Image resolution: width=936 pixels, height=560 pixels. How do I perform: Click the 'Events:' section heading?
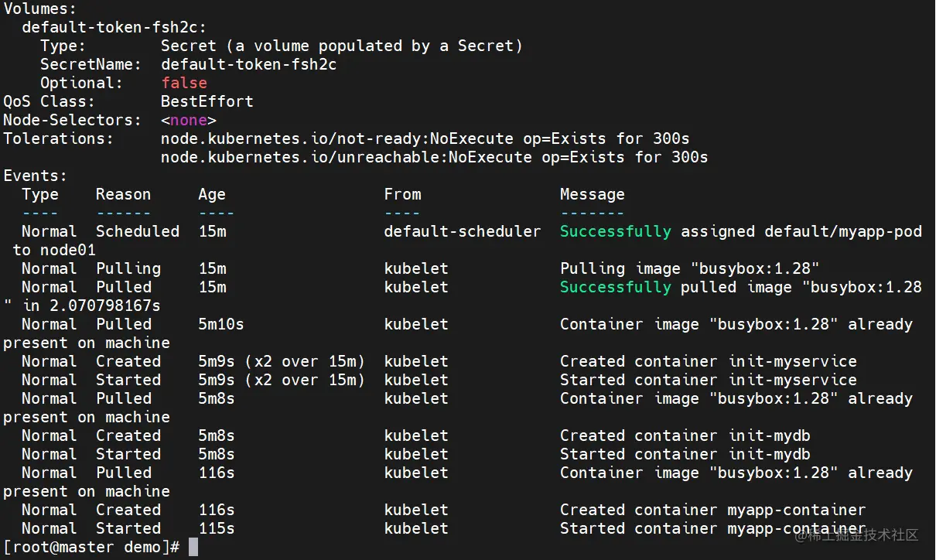(36, 176)
